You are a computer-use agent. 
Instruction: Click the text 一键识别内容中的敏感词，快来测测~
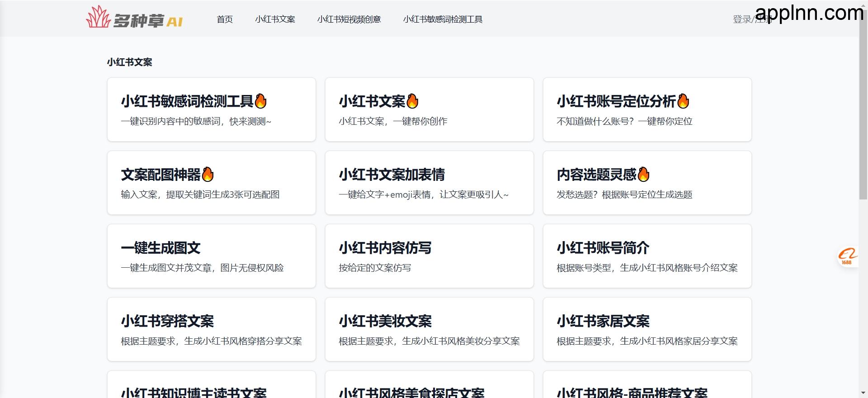[196, 121]
